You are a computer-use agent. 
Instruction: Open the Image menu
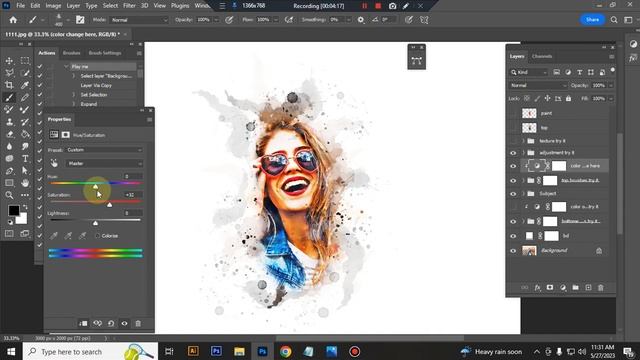pos(53,6)
